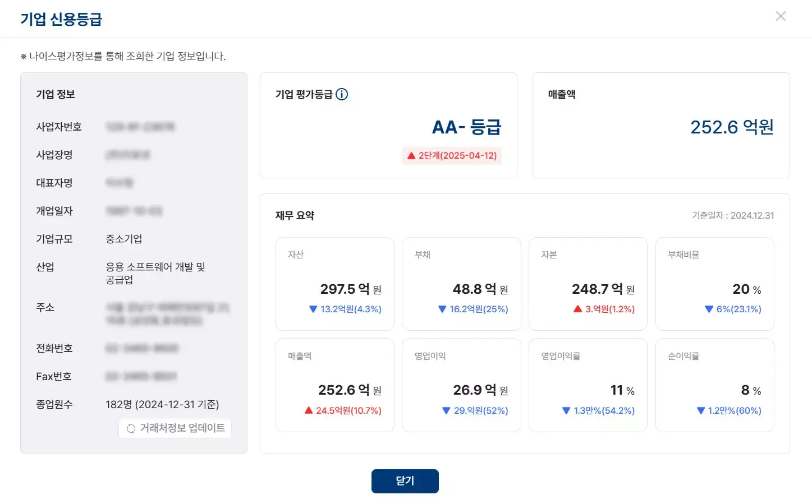The image size is (812, 504).
Task: Click the refresh icon on 거래처정보 업데이트
Action: [x=131, y=428]
